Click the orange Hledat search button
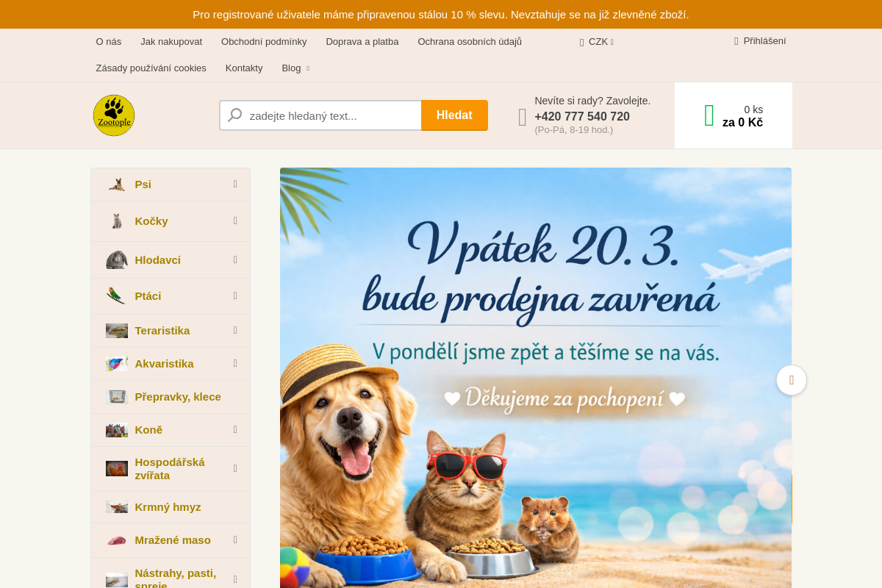The height and width of the screenshot is (588, 882). [454, 115]
